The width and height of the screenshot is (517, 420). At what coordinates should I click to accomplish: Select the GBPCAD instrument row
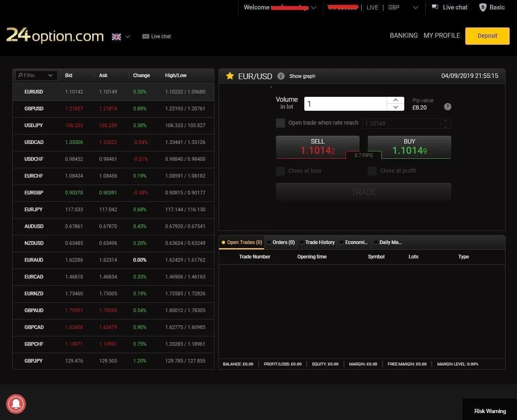(x=113, y=327)
